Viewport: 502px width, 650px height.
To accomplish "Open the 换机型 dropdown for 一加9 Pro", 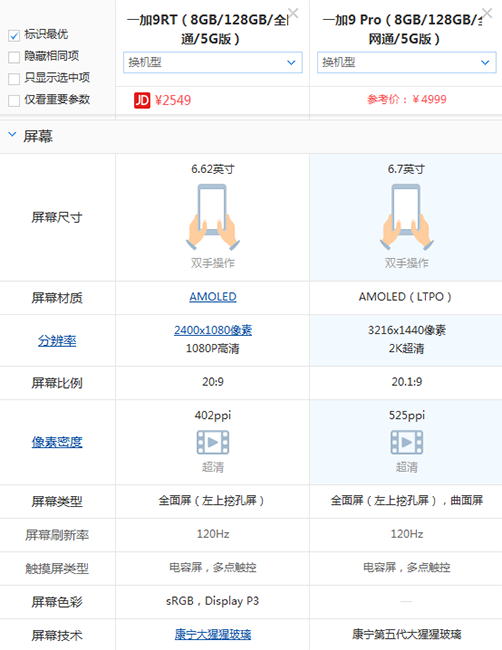I will 407,63.
